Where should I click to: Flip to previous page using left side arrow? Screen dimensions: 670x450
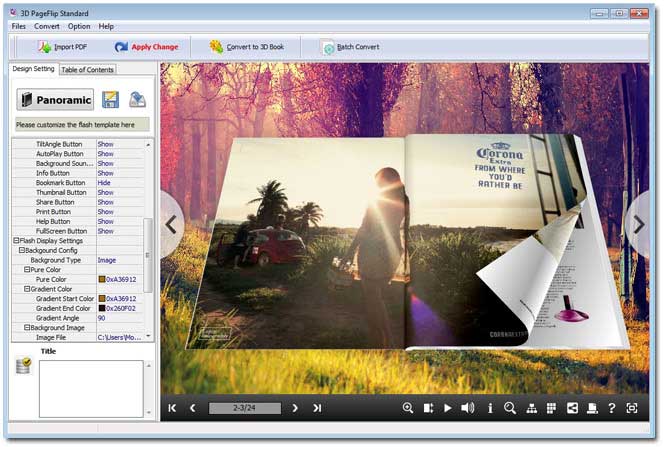tap(171, 224)
